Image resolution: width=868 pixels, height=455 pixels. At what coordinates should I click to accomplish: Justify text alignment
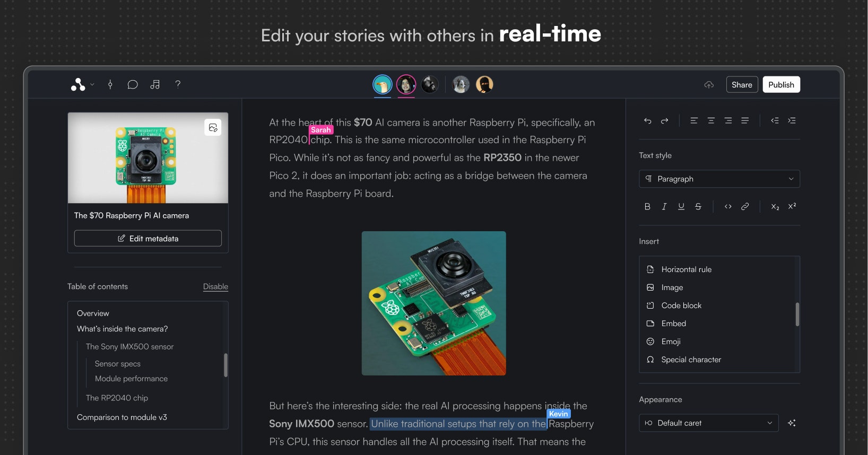pos(745,121)
